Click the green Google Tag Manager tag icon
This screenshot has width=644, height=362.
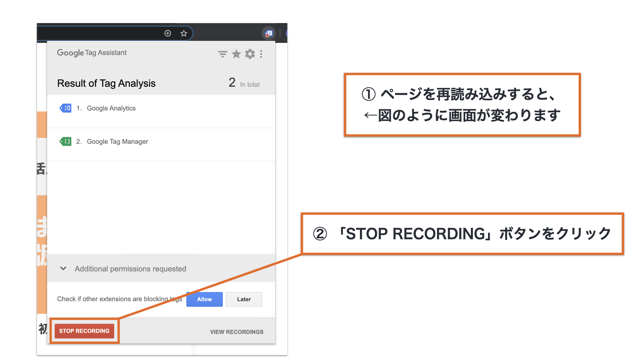point(65,141)
